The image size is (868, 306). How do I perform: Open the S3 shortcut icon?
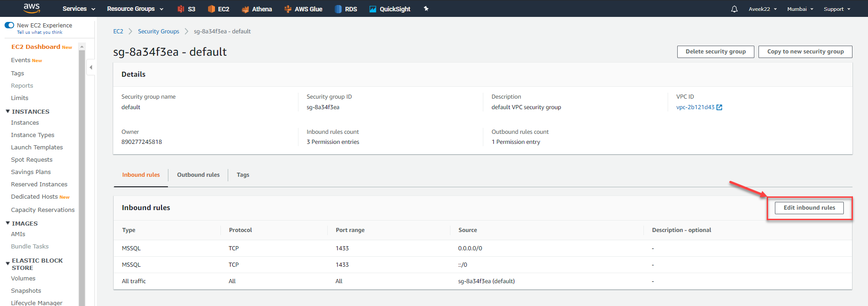click(x=181, y=9)
